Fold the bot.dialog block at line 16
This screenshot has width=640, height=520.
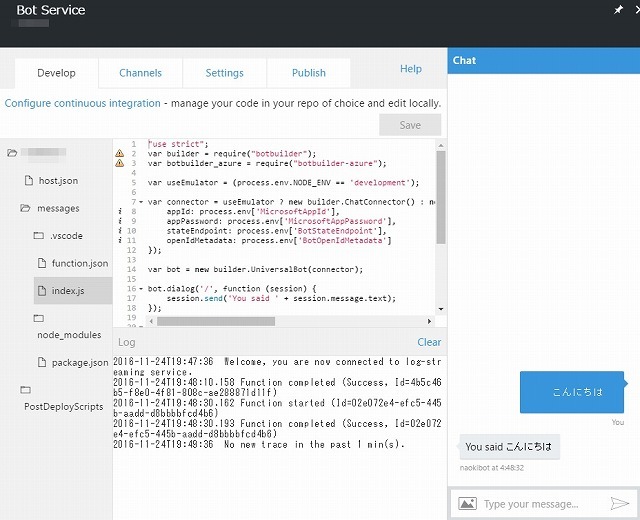140,289
